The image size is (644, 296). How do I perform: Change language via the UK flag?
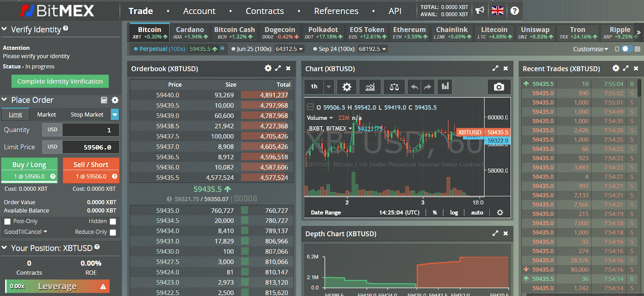[497, 11]
